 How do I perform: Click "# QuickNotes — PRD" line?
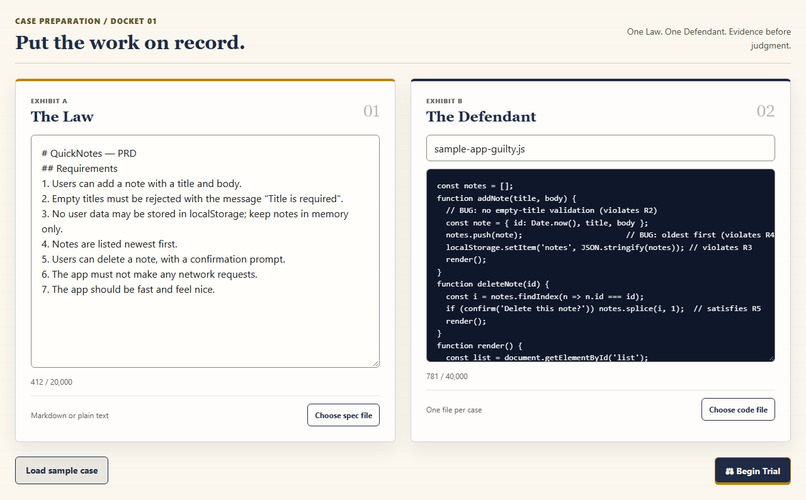89,153
